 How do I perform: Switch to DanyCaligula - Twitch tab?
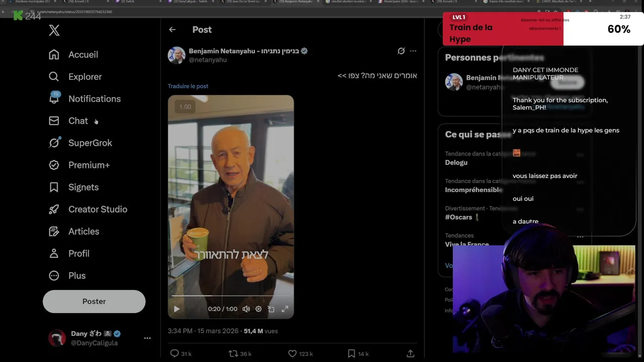[x=192, y=2]
